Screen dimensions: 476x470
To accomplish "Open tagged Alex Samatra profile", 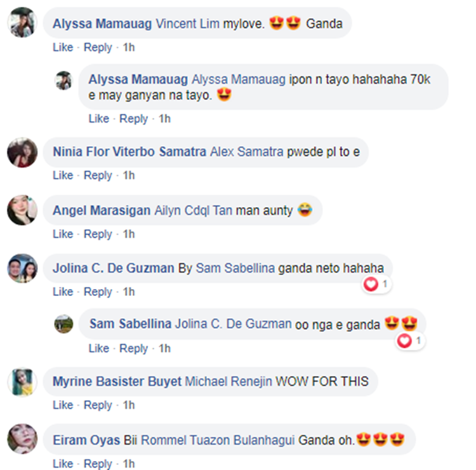I will [x=247, y=152].
